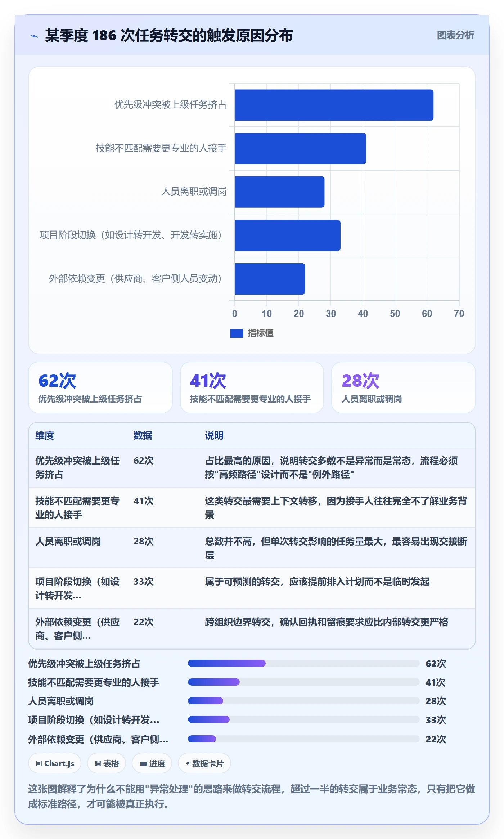Click the description starting 属于可预测的转交
Image resolution: width=504 pixels, height=839 pixels.
pos(317,582)
